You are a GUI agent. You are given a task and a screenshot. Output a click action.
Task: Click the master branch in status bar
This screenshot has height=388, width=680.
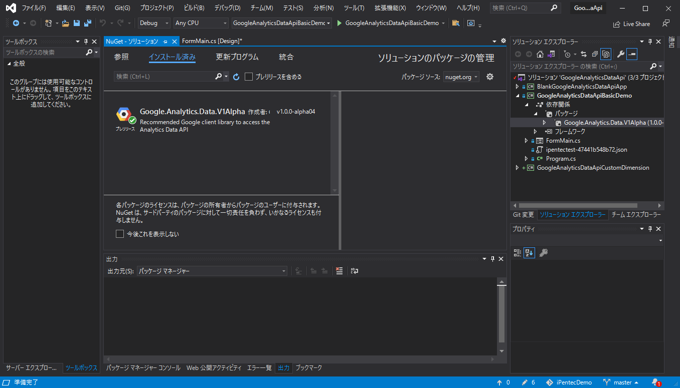pos(621,382)
